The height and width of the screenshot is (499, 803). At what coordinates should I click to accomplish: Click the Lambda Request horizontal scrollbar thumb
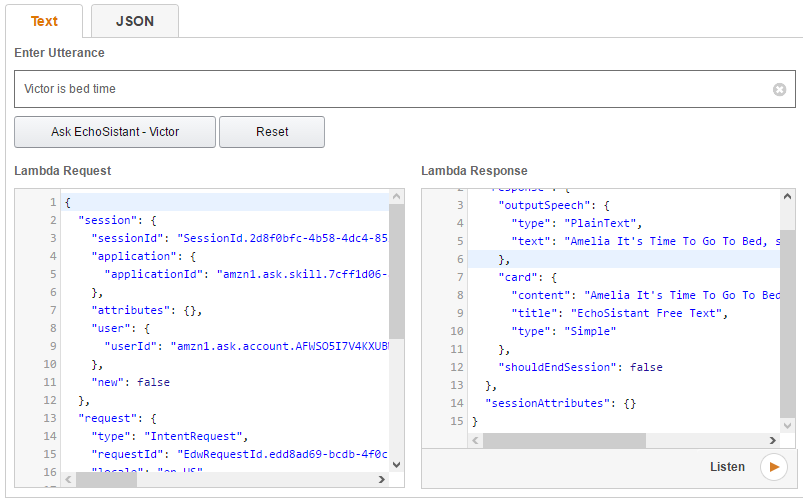(x=107, y=480)
